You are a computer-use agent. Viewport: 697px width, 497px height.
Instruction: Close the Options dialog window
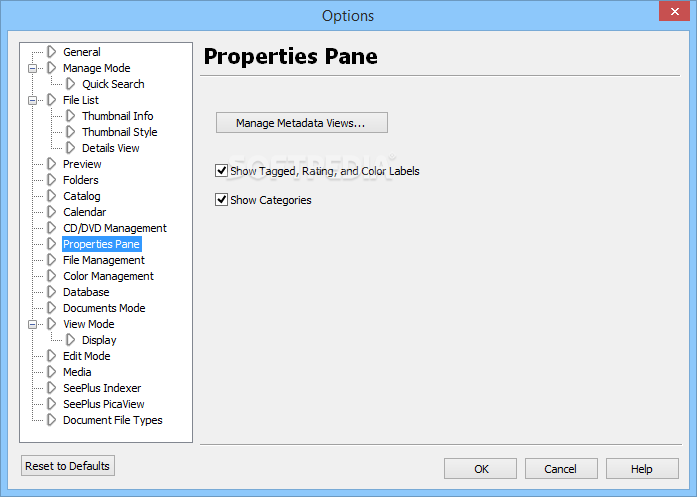674,12
